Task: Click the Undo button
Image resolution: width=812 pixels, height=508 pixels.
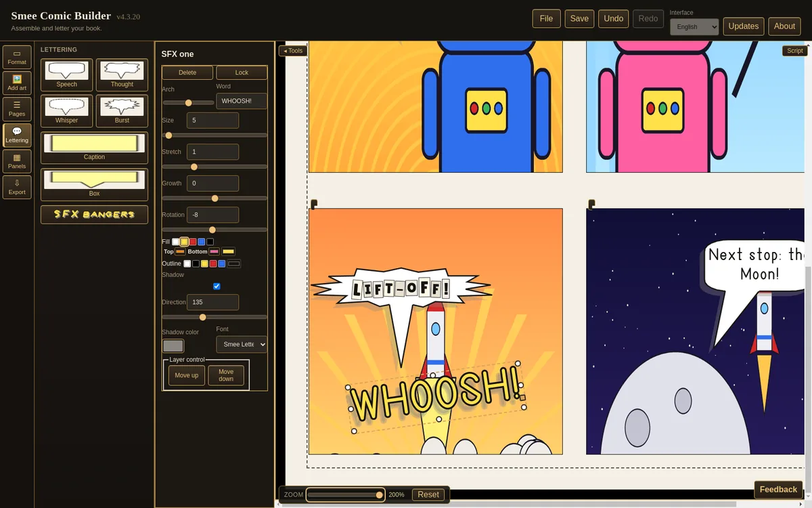Action: tap(613, 18)
